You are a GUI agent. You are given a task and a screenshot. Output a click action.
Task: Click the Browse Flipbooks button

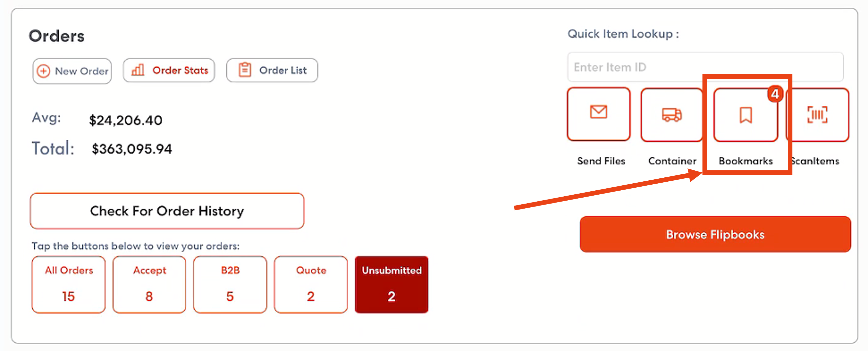(x=715, y=234)
